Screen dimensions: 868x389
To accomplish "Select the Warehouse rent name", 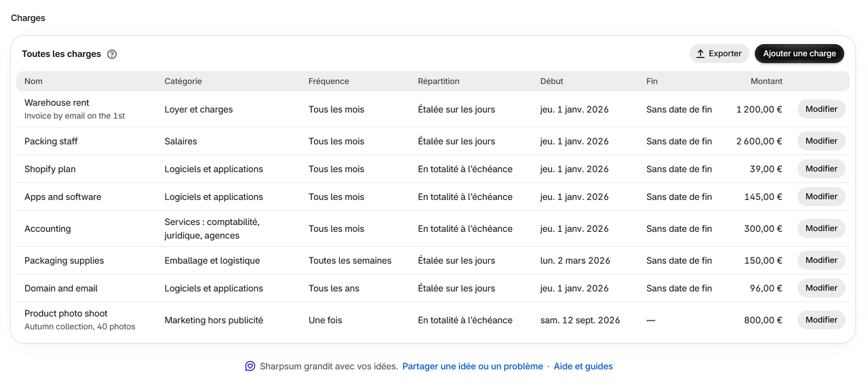I will pyautogui.click(x=57, y=103).
